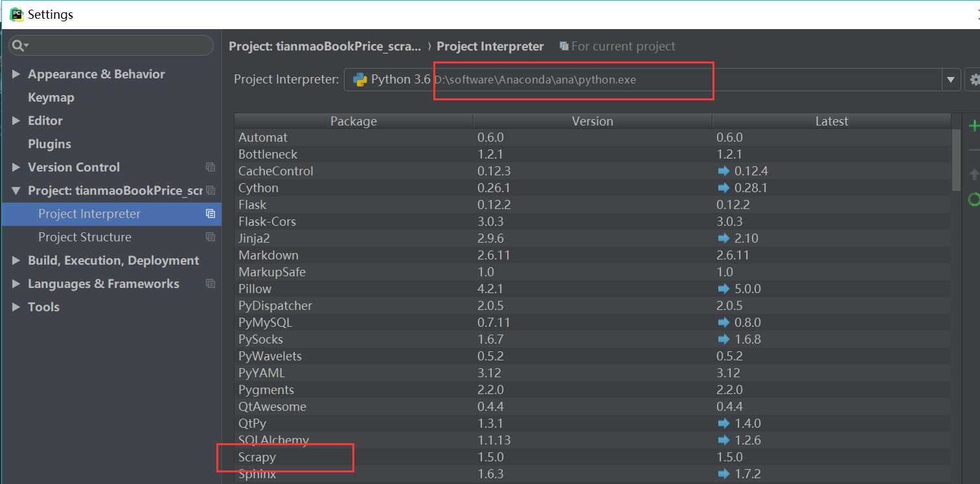Select the QtPy package row

pos(593,423)
